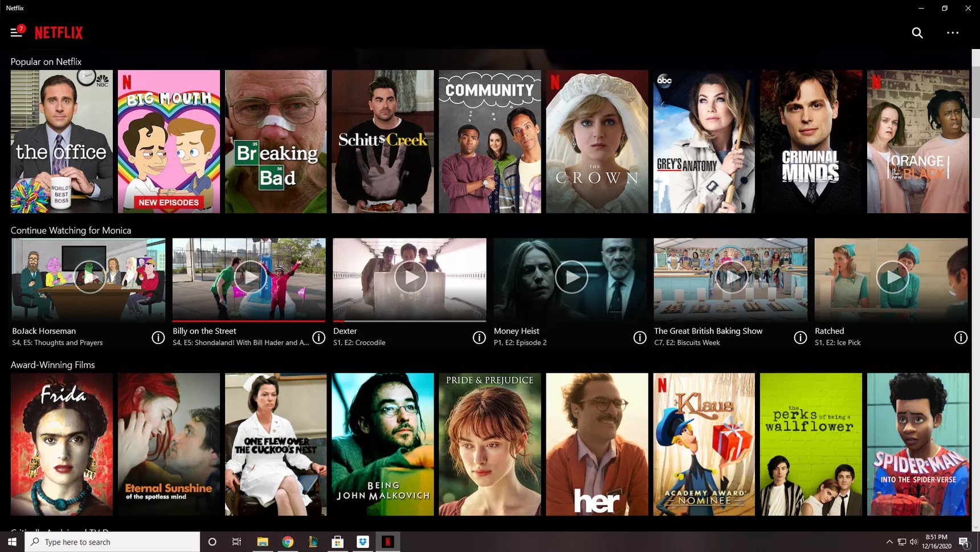Play Money Heist episode
Screen dimensions: 980x552
pyautogui.click(x=571, y=277)
